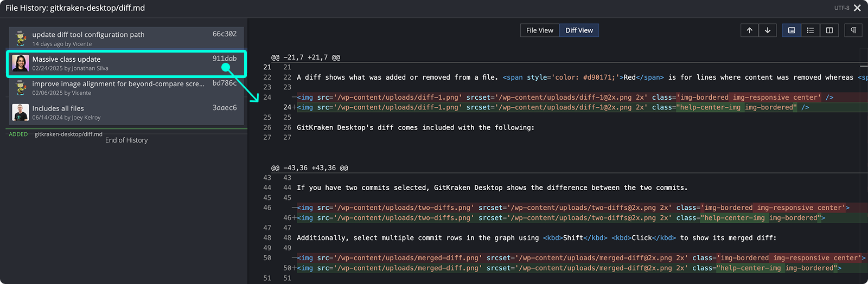Click commit hash 66c302
The height and width of the screenshot is (284, 868).
point(224,34)
